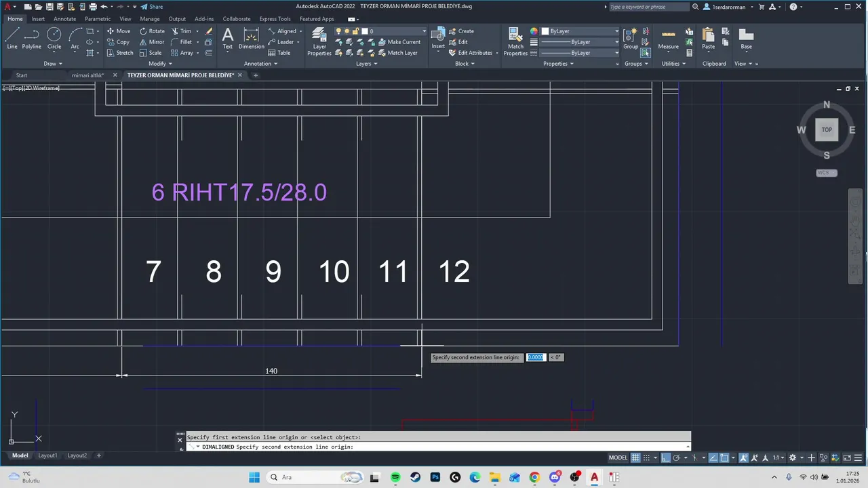Switch to the Layout1 tab
868x488 pixels.
(x=47, y=455)
